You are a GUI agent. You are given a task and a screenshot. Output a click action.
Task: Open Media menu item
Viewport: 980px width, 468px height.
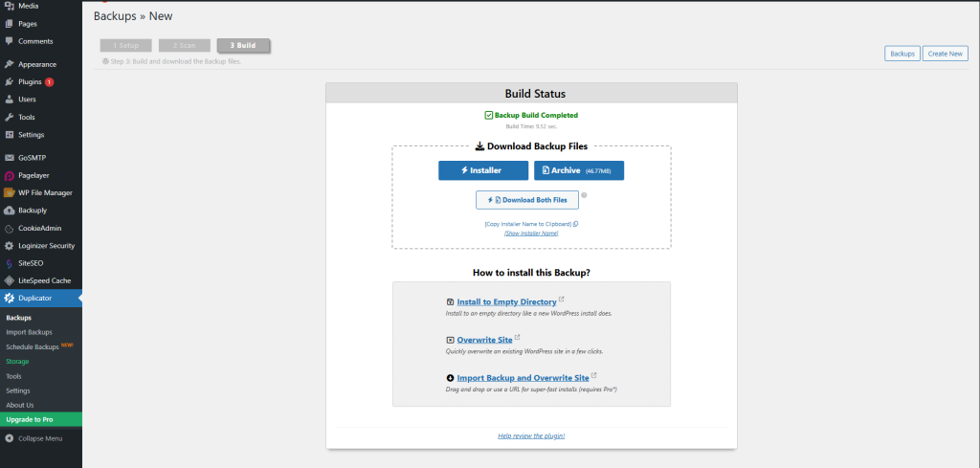click(40, 7)
